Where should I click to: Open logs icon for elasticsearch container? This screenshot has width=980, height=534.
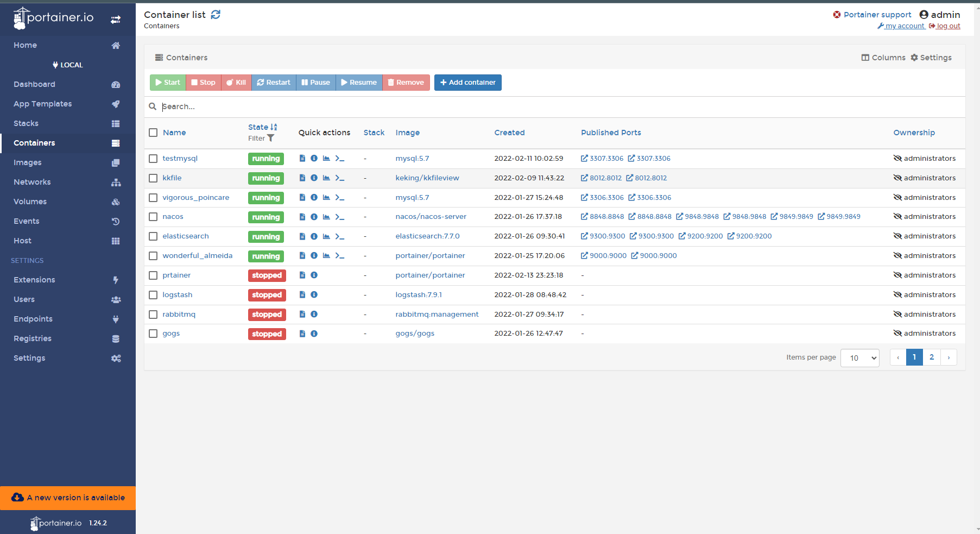(x=302, y=236)
